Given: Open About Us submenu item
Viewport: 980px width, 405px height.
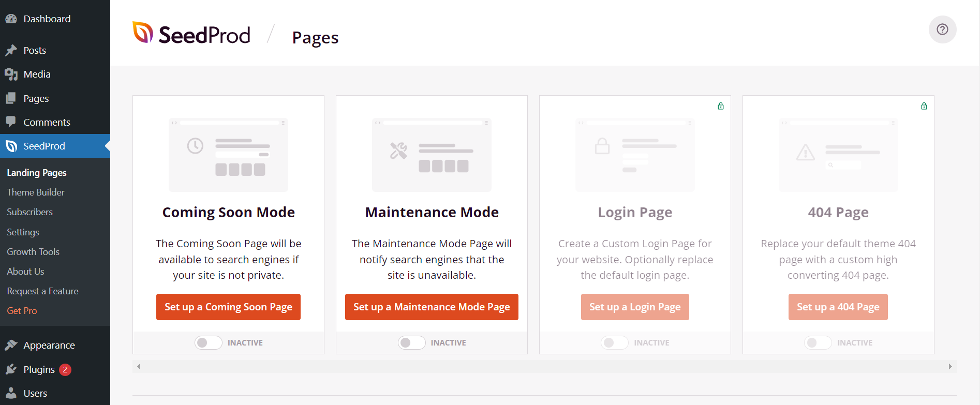Looking at the screenshot, I should pos(25,272).
